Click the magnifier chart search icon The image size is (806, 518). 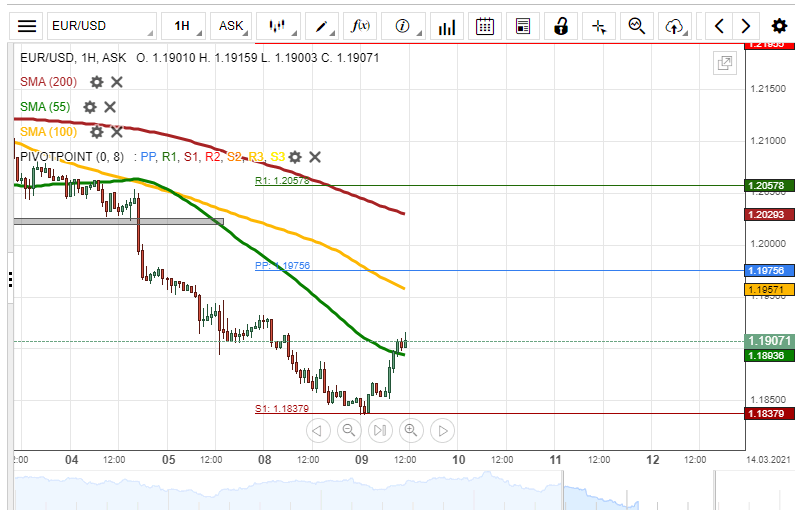point(637,26)
